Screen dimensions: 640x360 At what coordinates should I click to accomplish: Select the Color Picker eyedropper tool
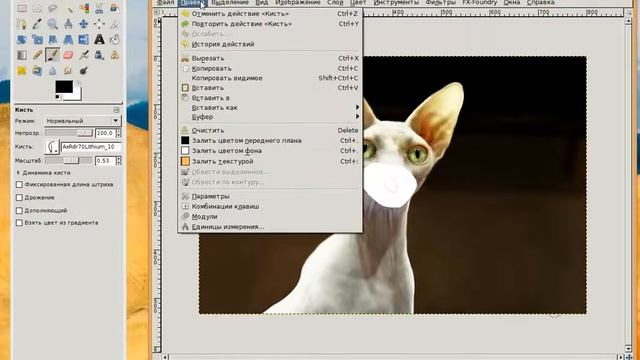(x=37, y=24)
